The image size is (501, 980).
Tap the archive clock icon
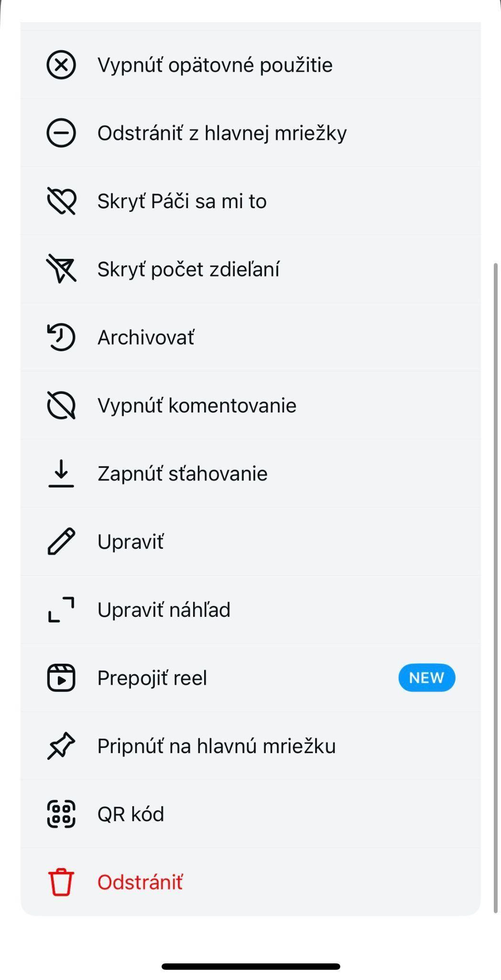61,337
